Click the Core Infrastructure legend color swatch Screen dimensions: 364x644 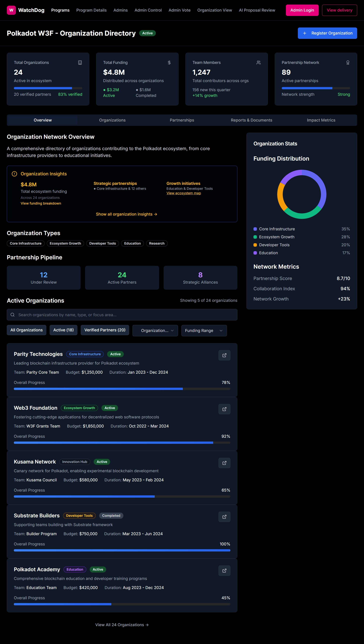tap(255, 229)
